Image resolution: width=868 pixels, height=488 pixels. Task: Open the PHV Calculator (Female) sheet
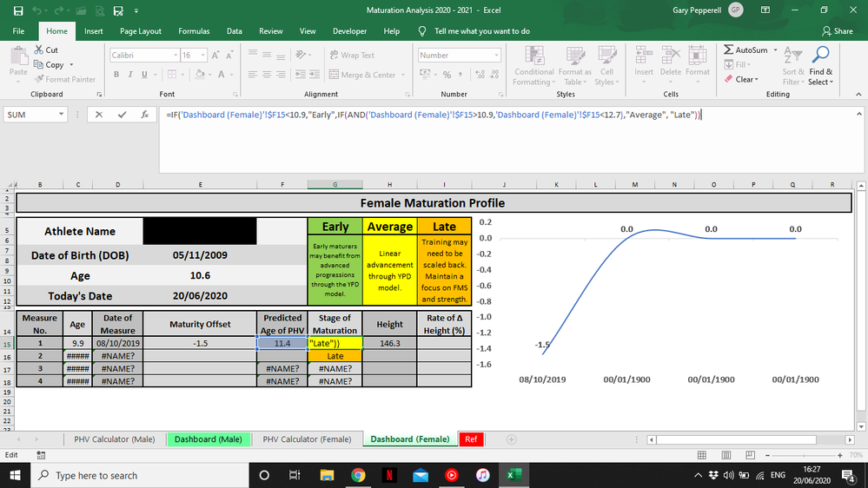(x=307, y=439)
